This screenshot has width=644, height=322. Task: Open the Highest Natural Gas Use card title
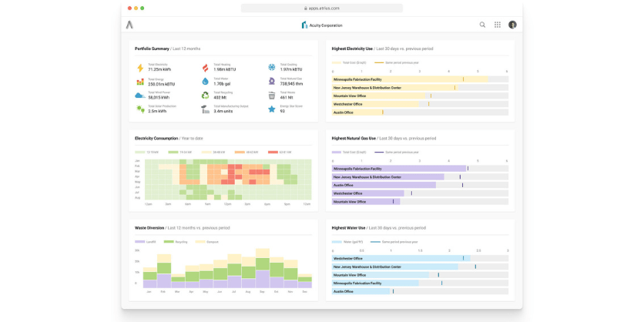354,139
